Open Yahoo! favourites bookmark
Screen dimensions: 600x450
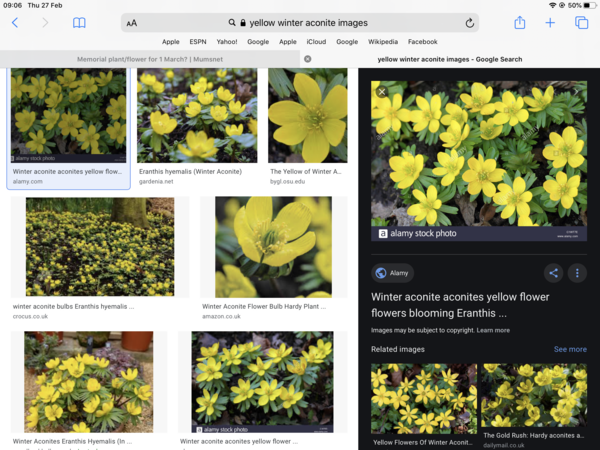click(227, 42)
